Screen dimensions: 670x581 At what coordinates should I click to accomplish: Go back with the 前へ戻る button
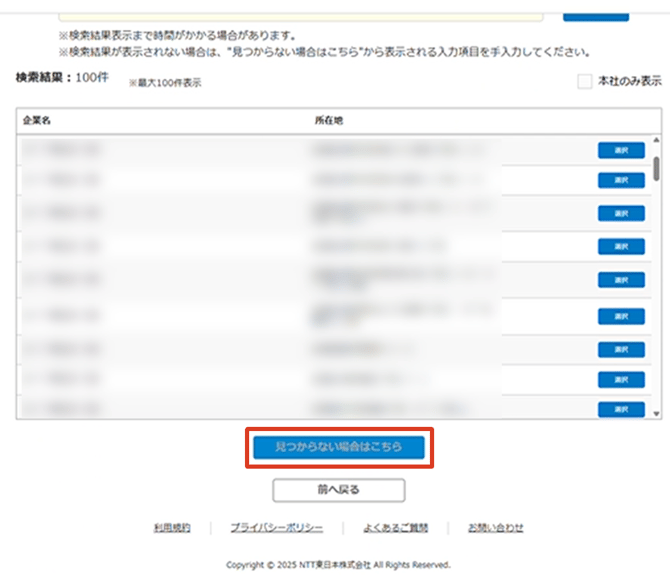(339, 490)
